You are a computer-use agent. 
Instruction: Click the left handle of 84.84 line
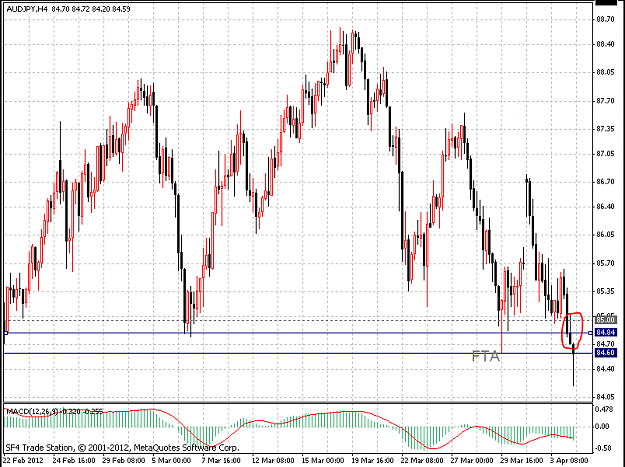(6, 333)
